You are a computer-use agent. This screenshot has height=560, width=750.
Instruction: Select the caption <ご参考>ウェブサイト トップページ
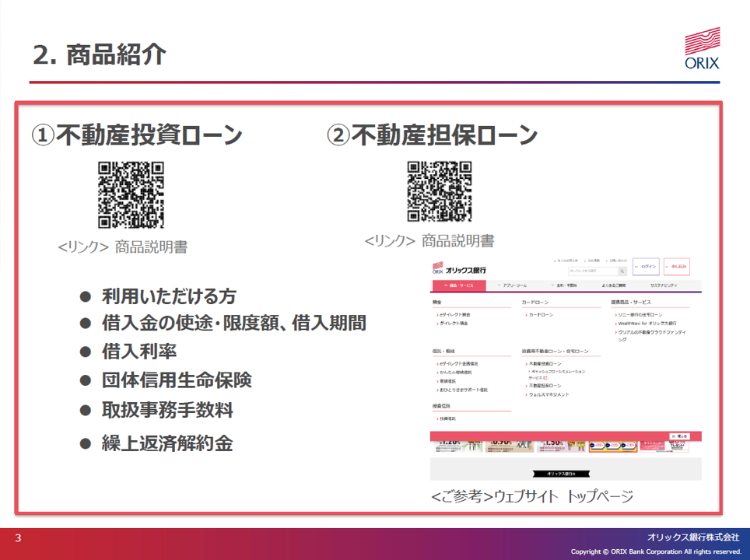click(x=532, y=496)
